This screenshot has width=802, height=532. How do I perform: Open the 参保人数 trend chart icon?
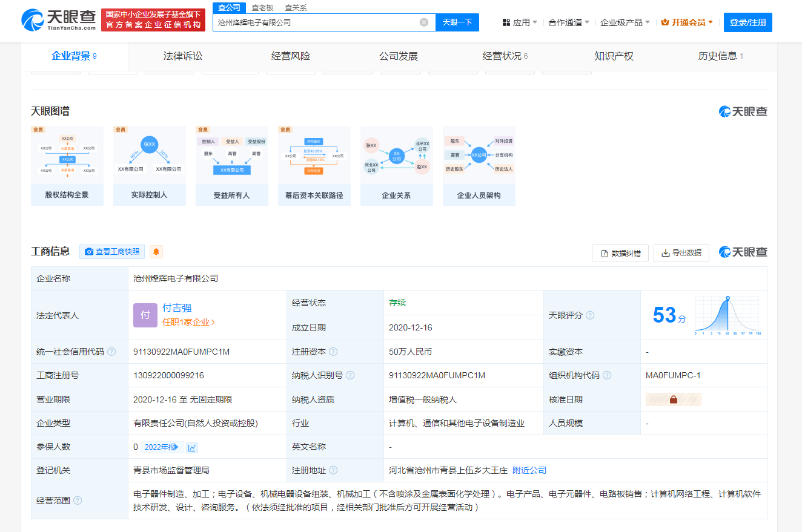192,447
